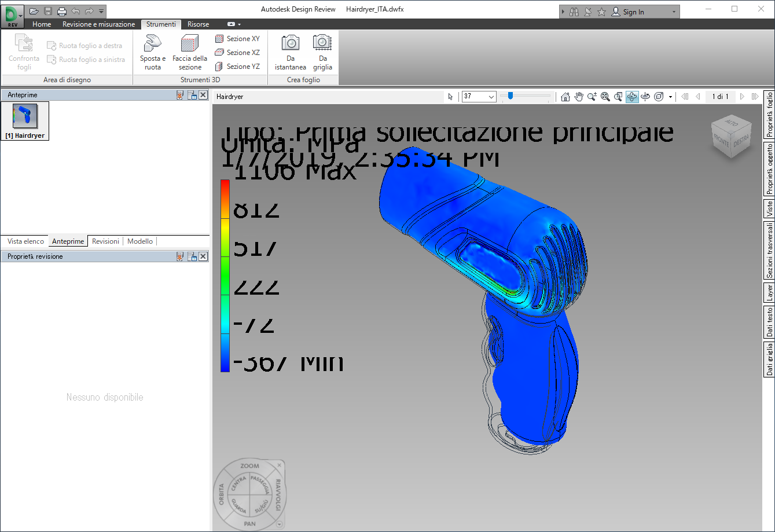The height and width of the screenshot is (532, 775).
Task: Select the Sposta e ruota tool
Action: (153, 52)
